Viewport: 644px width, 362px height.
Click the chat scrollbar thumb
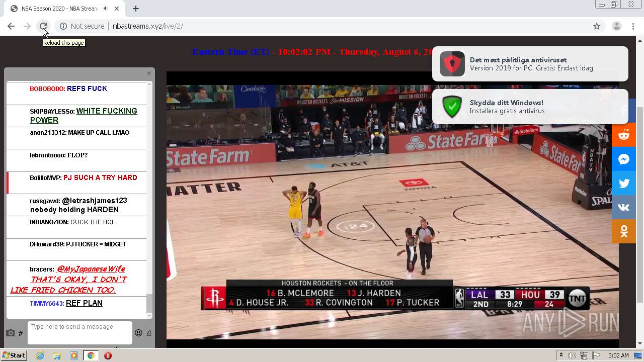149,303
